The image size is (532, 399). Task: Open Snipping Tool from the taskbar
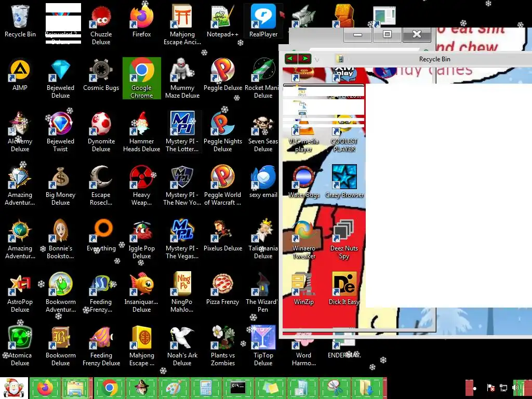[334, 388]
